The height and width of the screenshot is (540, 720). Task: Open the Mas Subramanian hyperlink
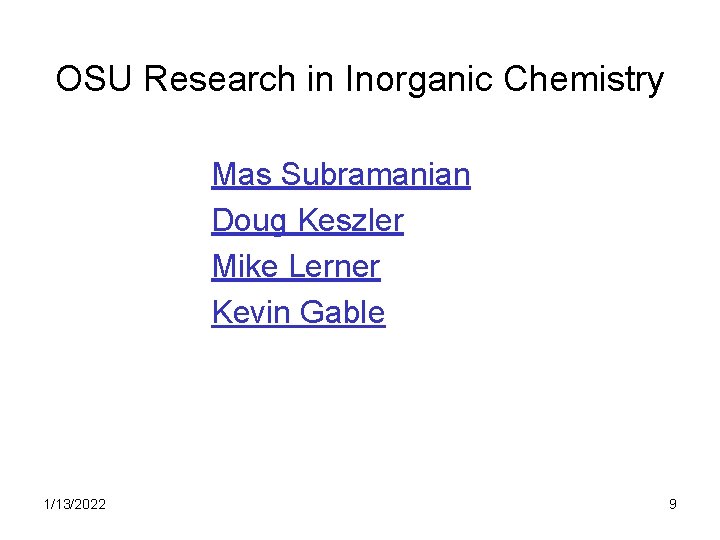[341, 174]
